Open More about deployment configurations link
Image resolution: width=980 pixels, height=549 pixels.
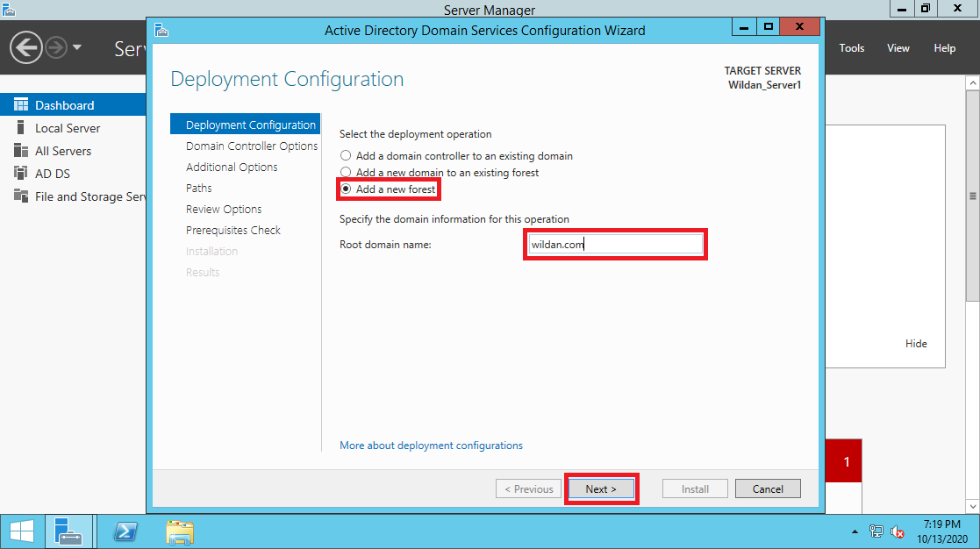432,446
